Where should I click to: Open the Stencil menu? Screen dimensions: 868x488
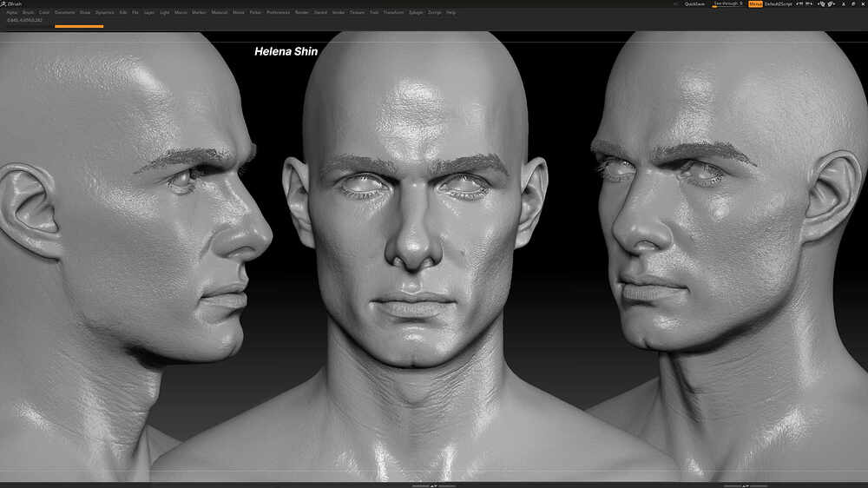point(320,12)
